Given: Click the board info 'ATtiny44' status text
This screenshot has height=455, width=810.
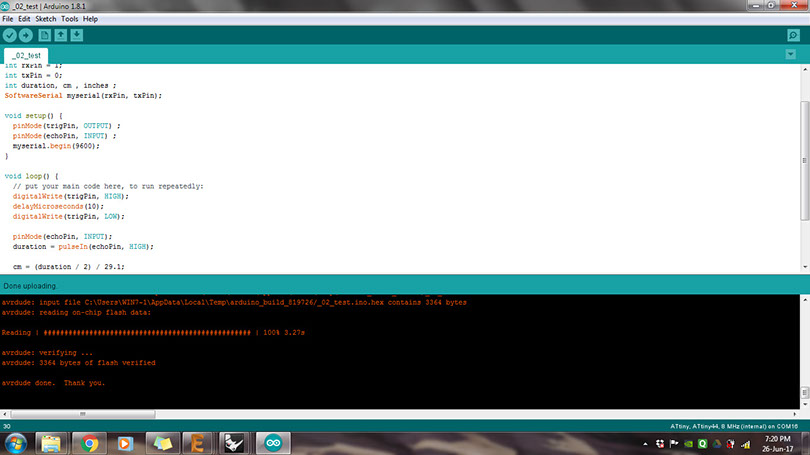Looking at the screenshot, I should (x=734, y=427).
